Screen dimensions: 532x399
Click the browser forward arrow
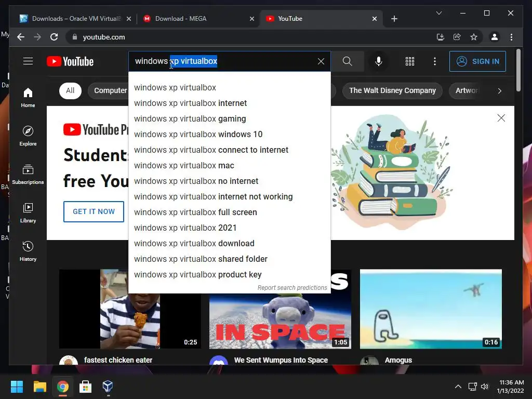(x=37, y=37)
